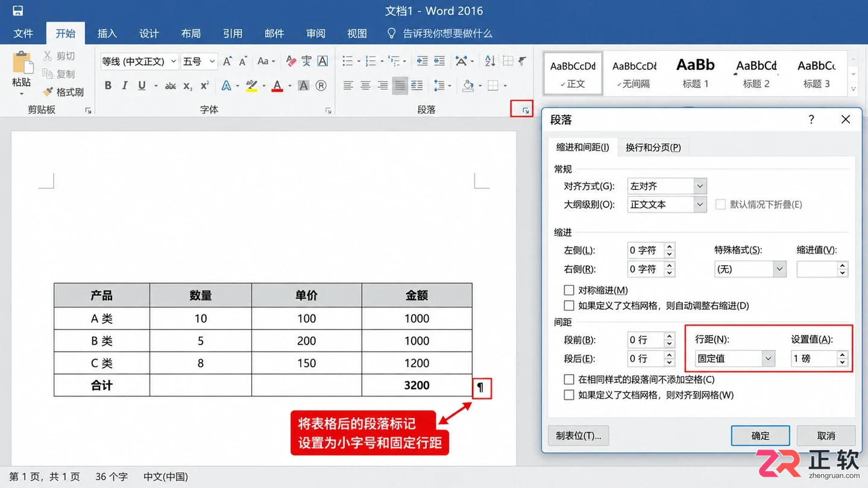
Task: Click the Save icon in title bar
Action: pos(17,11)
